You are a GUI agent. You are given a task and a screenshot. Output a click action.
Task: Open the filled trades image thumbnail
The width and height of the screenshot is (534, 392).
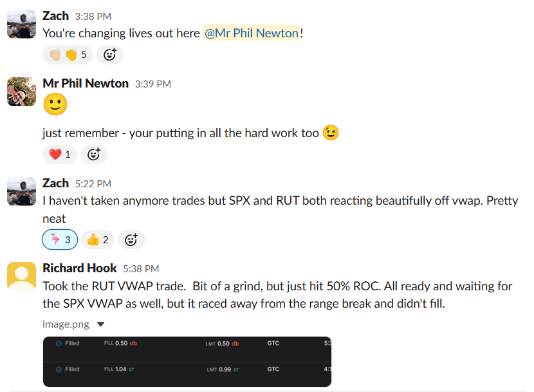tap(187, 361)
